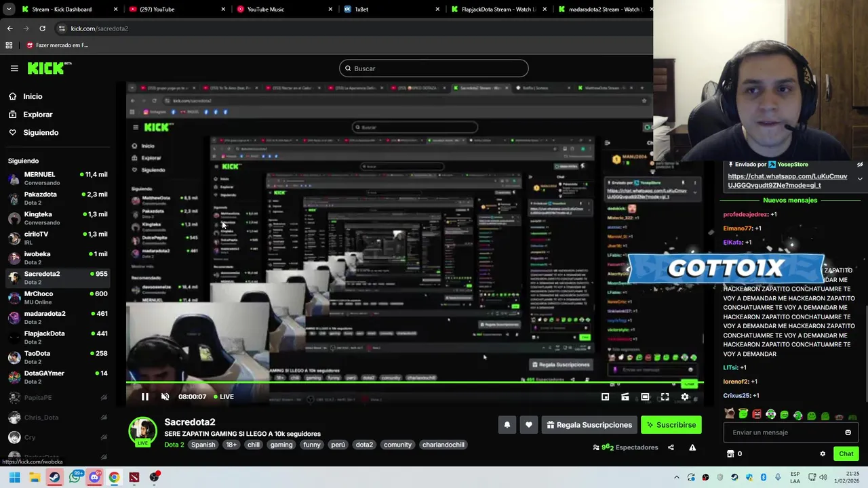
Task: Open Pakazdota channel in following list
Action: coord(58,198)
